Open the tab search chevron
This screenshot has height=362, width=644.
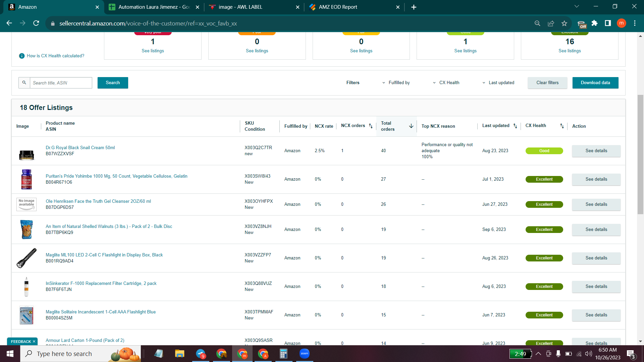577,7
